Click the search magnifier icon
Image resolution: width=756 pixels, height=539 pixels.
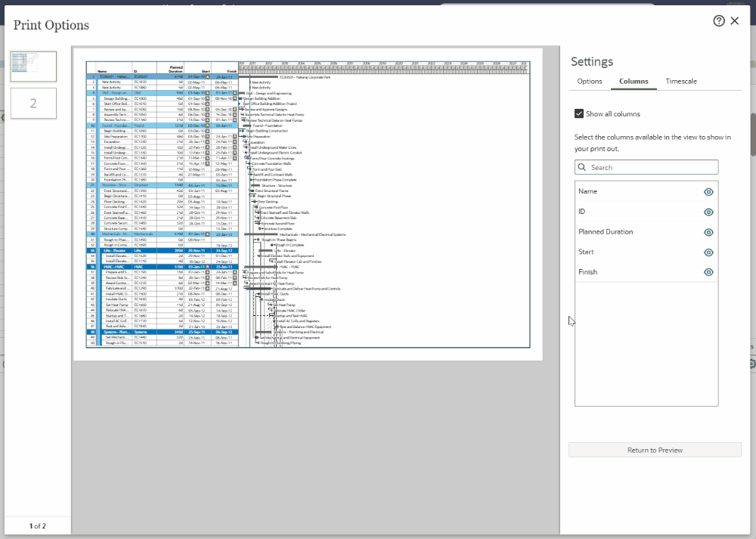coord(582,167)
